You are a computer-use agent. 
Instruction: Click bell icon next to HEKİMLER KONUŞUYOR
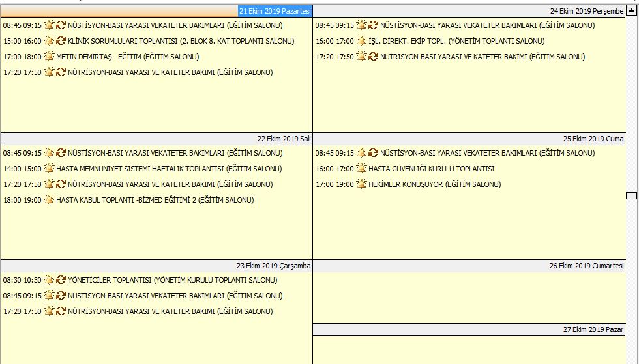coord(361,184)
